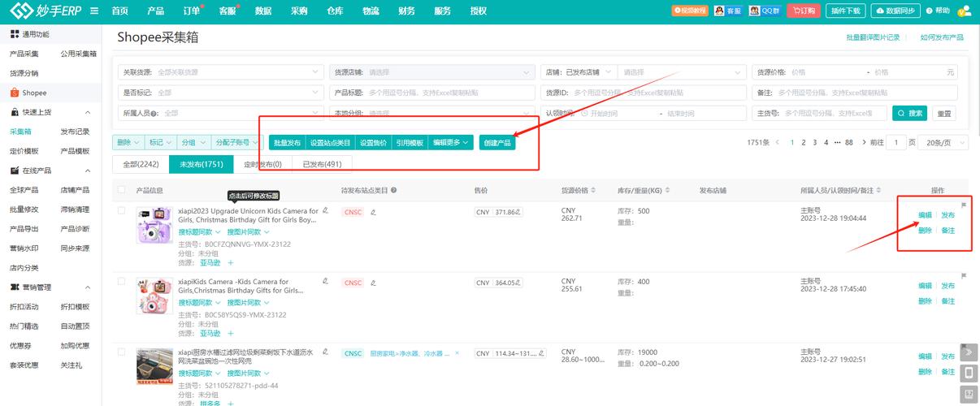Tick the checkbox for the xiapiKids Camera row

pos(122,281)
